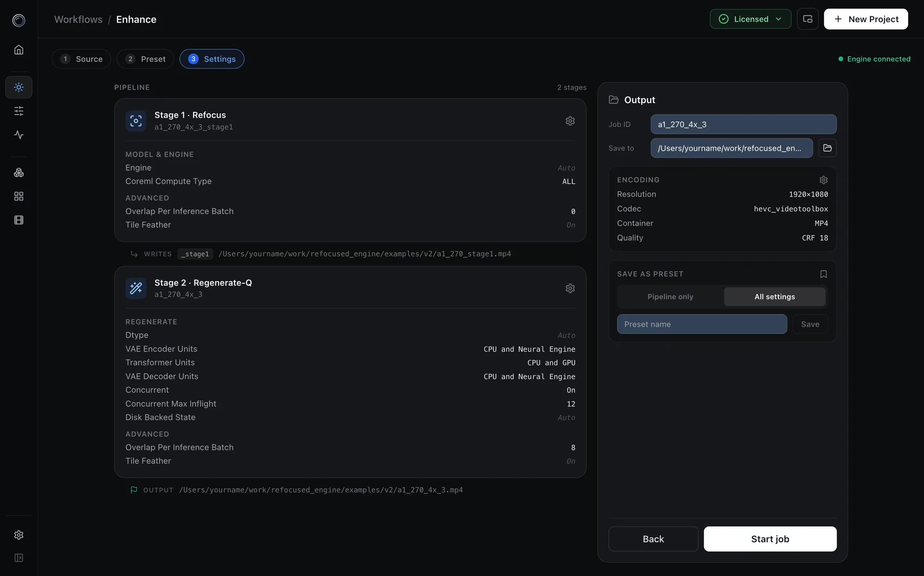Image resolution: width=924 pixels, height=576 pixels.
Task: Select step 3 Settings
Action: coord(212,59)
